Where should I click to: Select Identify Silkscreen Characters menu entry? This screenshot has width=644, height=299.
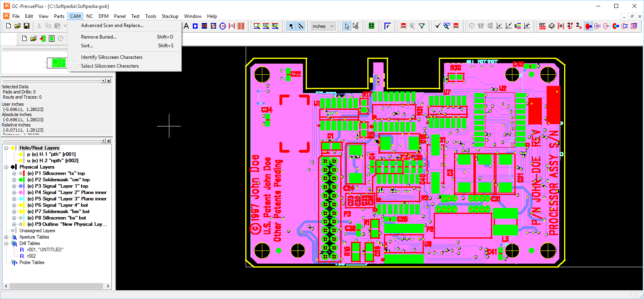pos(125,57)
